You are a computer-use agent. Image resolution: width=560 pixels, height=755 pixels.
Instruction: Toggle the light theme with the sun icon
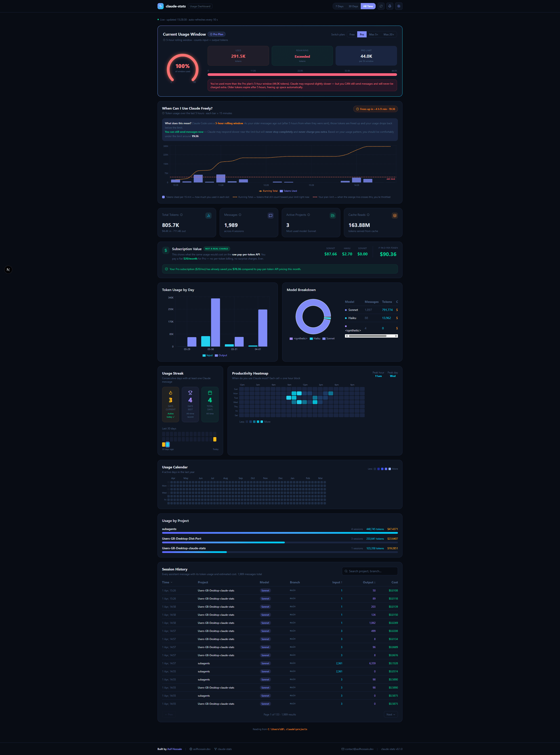tap(399, 6)
